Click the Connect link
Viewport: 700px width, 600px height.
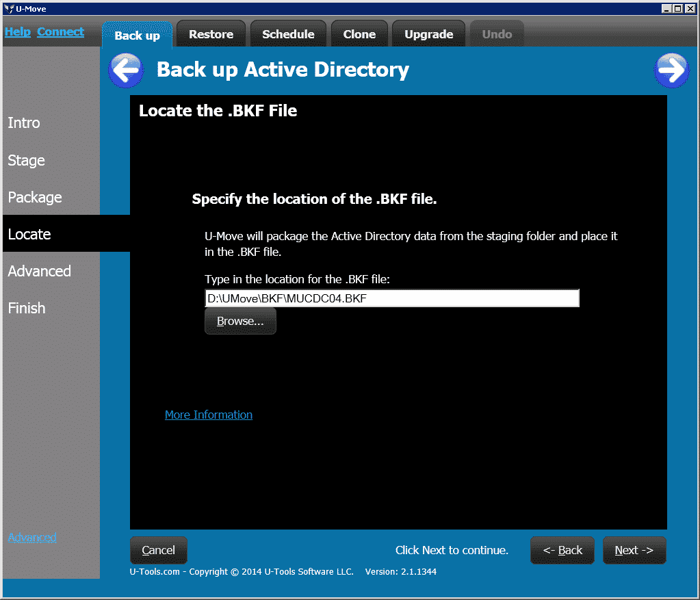pyautogui.click(x=60, y=31)
